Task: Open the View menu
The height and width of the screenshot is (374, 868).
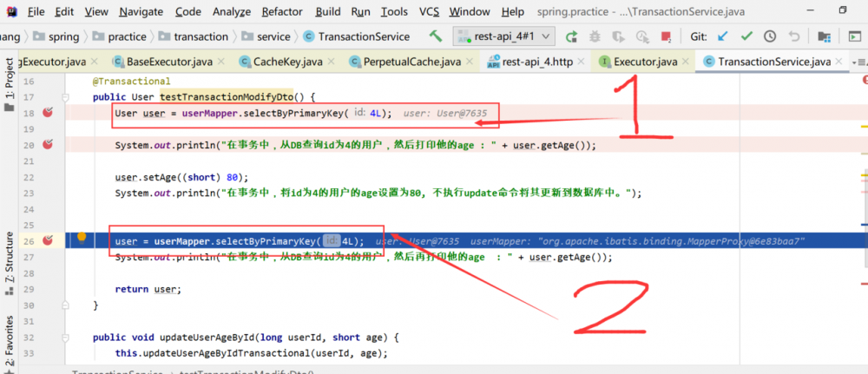Action: [x=96, y=11]
